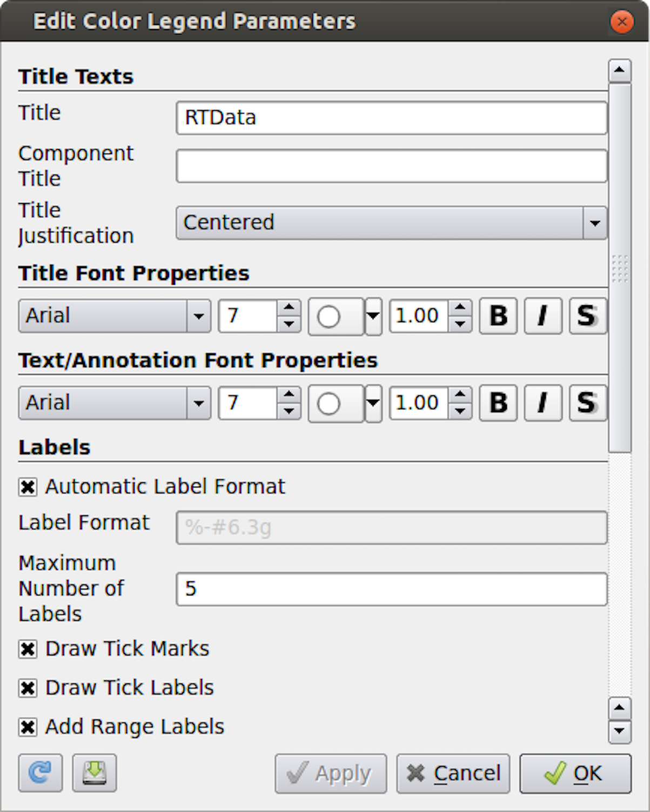The width and height of the screenshot is (650, 812).
Task: Disable Draw Tick Marks checkbox
Action: (x=28, y=649)
